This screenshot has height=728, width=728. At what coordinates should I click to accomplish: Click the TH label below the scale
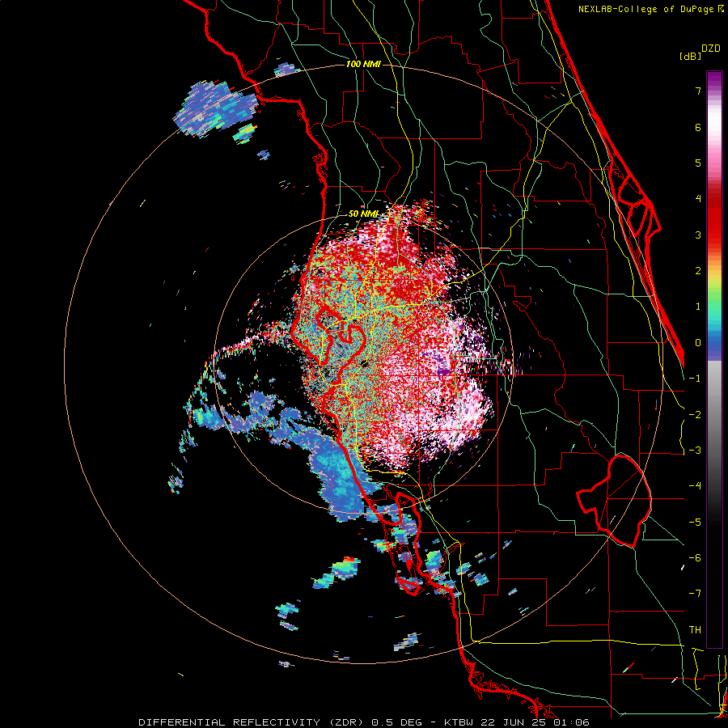(x=695, y=630)
